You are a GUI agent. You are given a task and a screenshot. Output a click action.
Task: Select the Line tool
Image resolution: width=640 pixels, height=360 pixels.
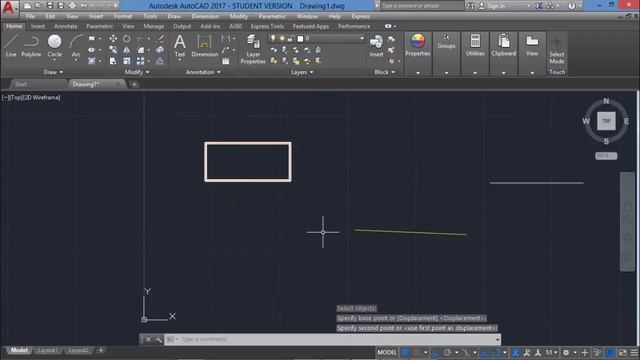tap(11, 46)
